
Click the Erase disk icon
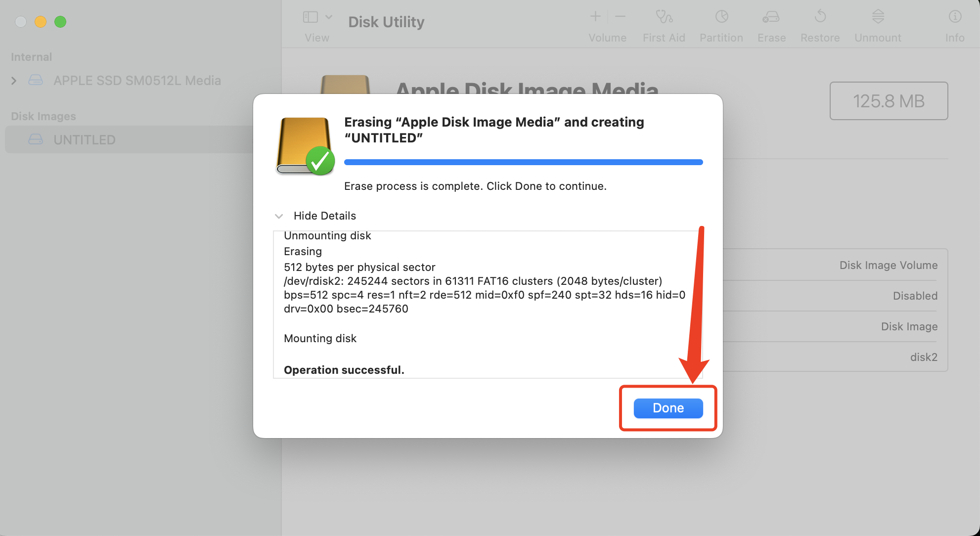click(771, 17)
